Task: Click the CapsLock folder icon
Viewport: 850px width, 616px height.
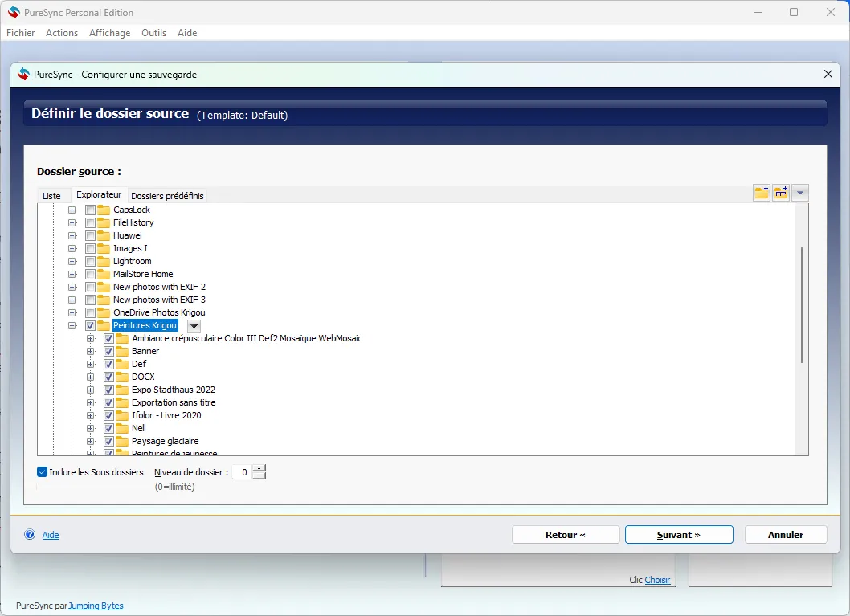Action: (104, 210)
